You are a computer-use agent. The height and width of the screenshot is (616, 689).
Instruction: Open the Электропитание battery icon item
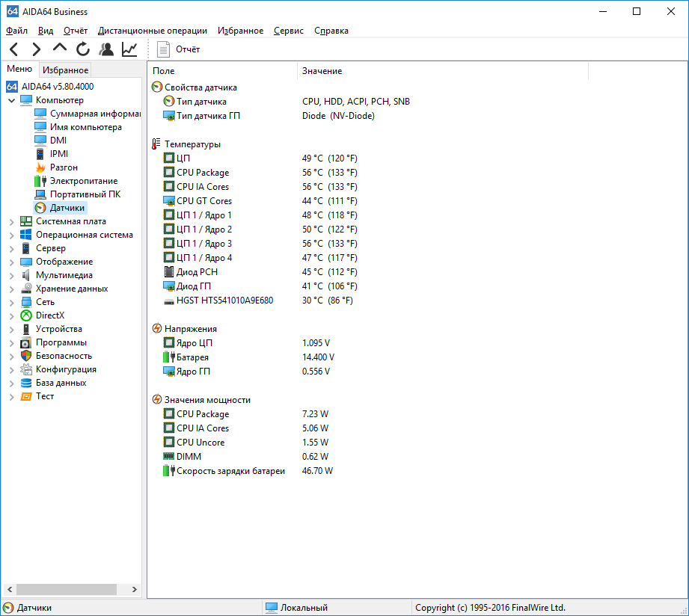coord(40,181)
